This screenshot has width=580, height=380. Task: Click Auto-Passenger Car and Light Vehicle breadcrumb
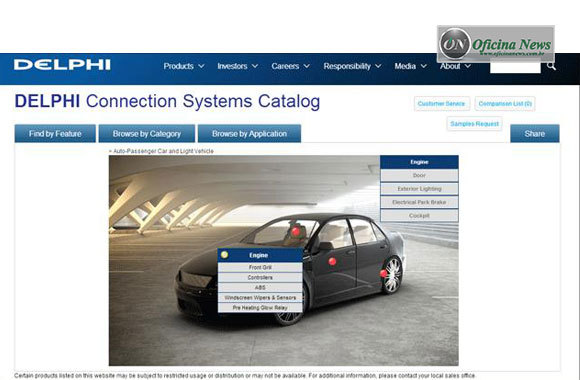[x=163, y=151]
